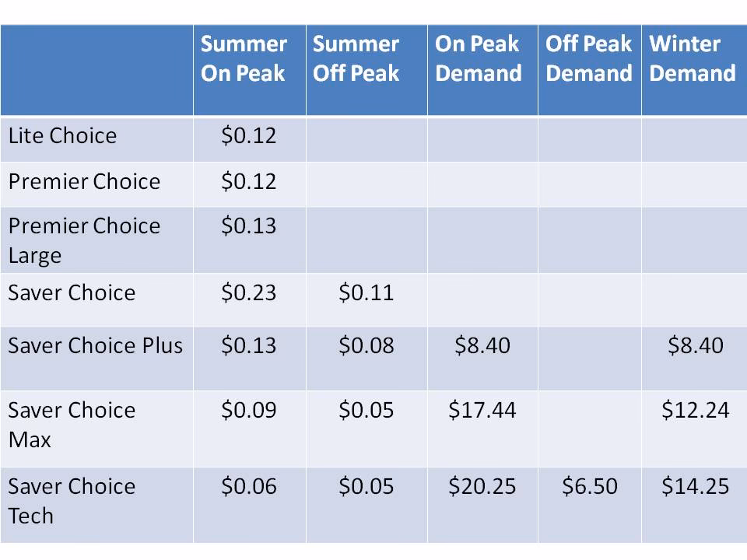
Task: Click the $20.25 On Peak Demand value
Action: click(482, 486)
